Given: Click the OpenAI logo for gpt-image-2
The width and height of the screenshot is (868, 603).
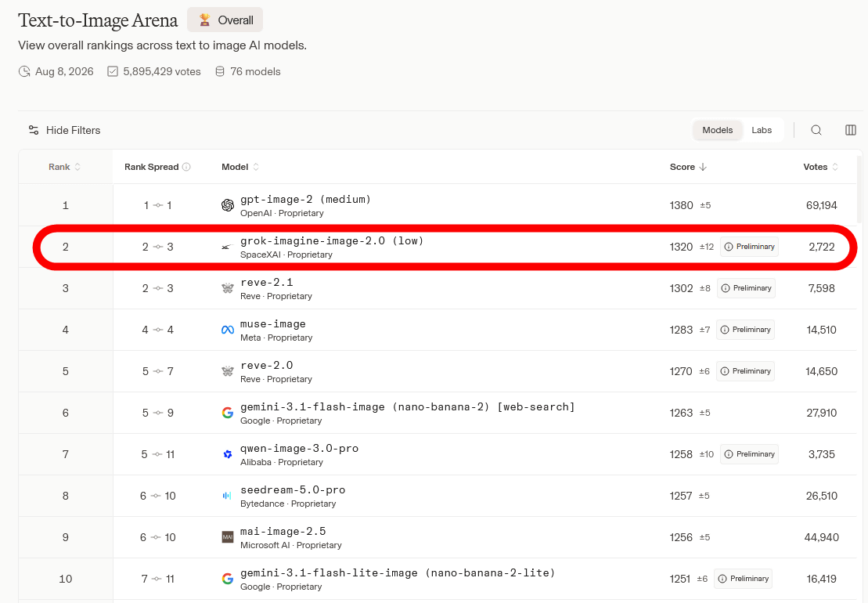Looking at the screenshot, I should (x=228, y=205).
